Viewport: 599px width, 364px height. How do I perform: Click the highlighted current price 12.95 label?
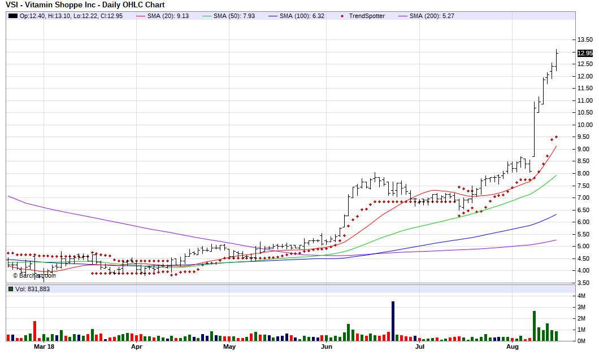(x=585, y=53)
